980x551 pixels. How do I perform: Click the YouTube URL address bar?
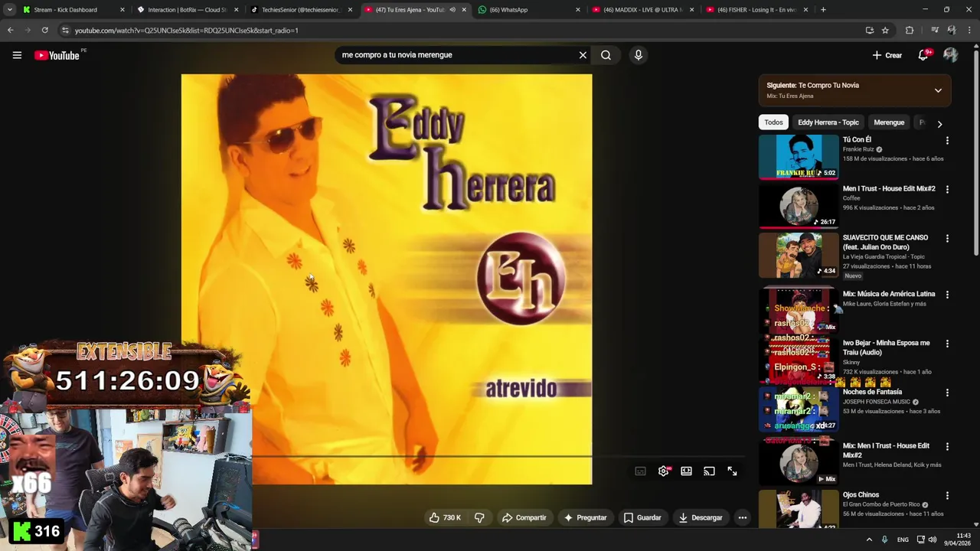(459, 31)
